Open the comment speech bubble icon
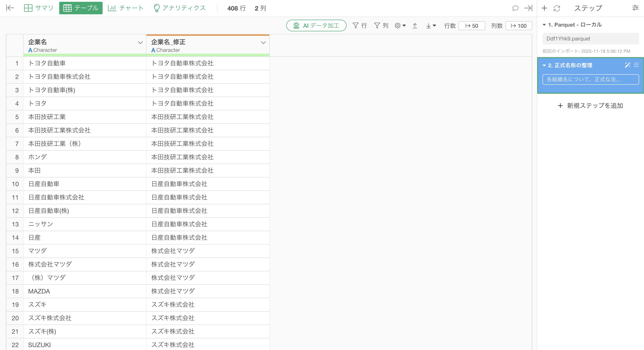The height and width of the screenshot is (350, 644). click(515, 8)
